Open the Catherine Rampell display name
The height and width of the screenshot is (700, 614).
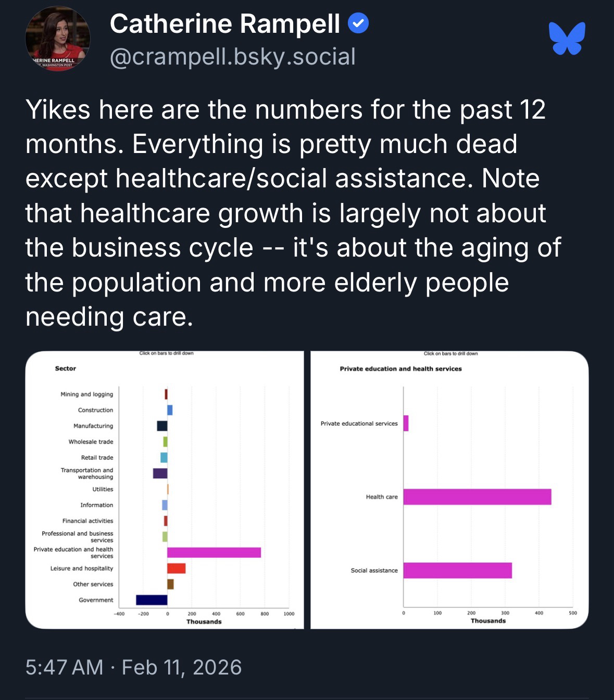click(x=224, y=24)
